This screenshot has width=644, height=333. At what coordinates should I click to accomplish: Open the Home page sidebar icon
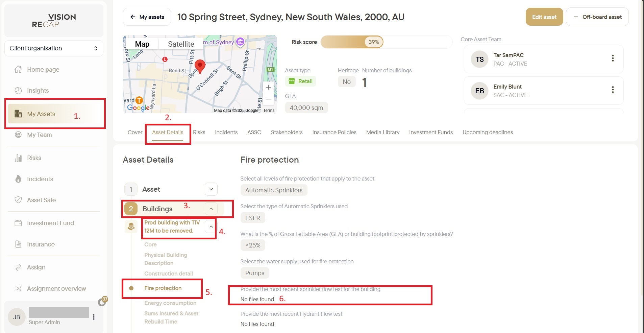coord(18,69)
